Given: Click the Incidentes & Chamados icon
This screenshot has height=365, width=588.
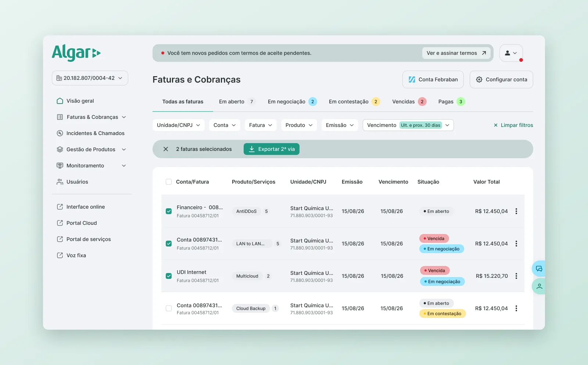Looking at the screenshot, I should (x=60, y=133).
